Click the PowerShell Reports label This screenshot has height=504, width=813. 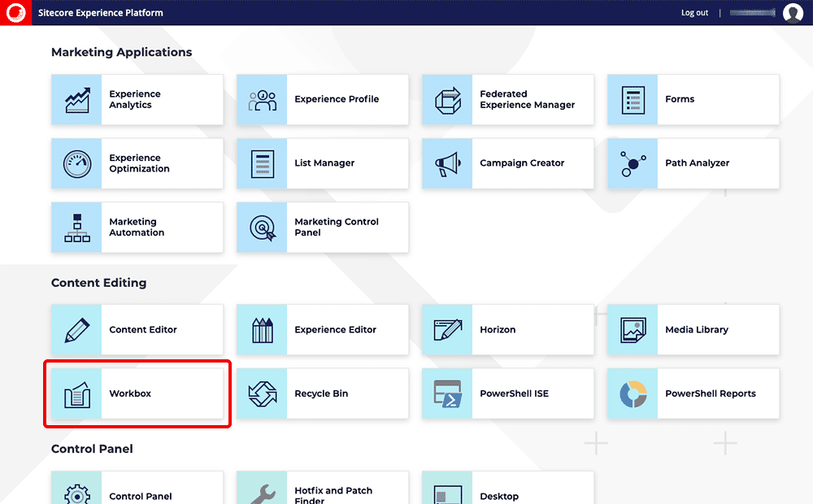[x=711, y=393]
